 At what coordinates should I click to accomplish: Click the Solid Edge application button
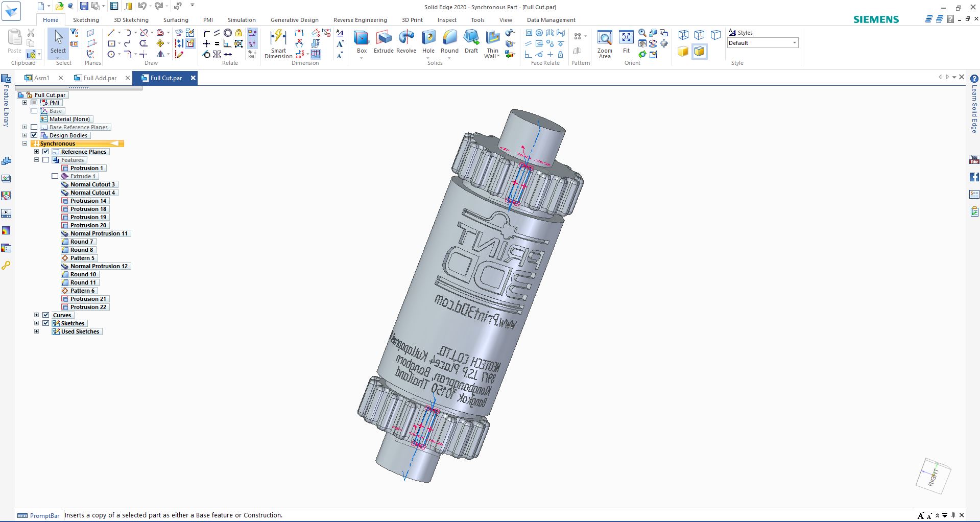11,11
